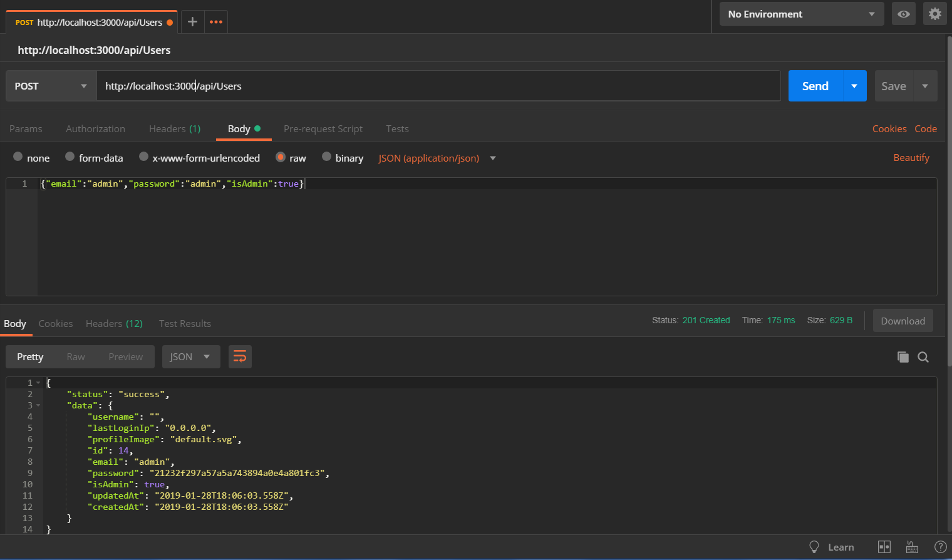Screen dimensions: 952x560
Task: Select binary body type
Action: pos(327,157)
